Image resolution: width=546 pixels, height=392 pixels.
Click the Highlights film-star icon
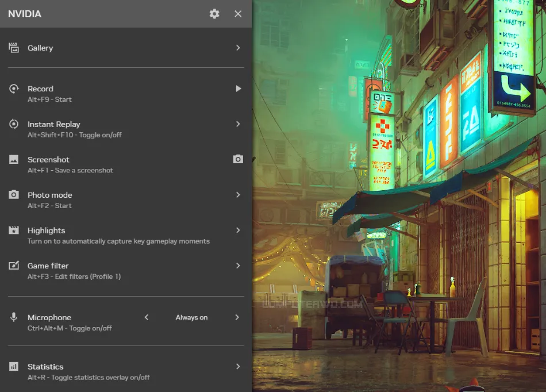coord(14,230)
